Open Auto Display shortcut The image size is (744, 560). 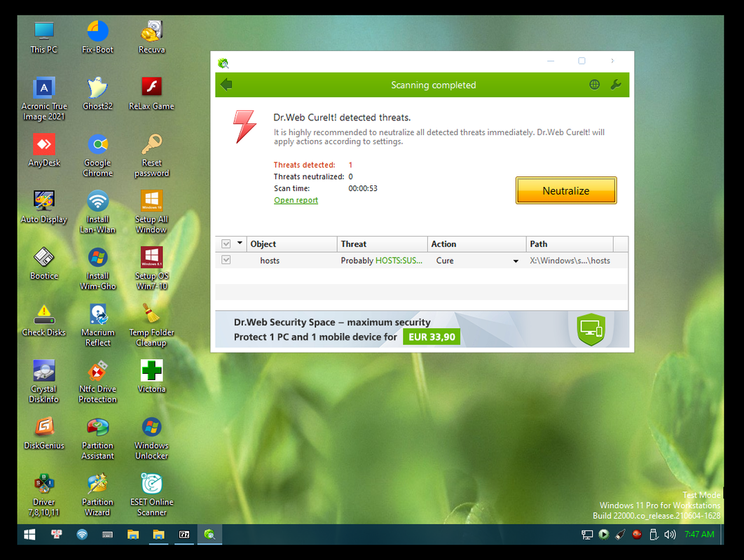click(x=44, y=206)
